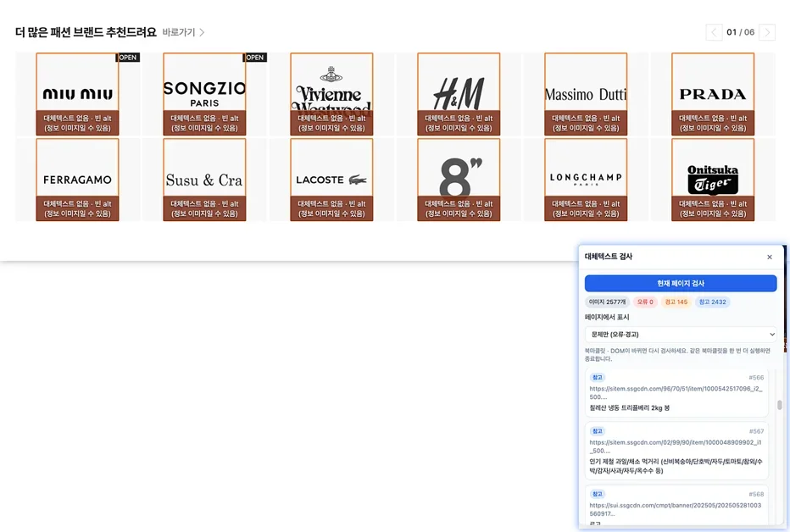
Task: Click the results list scrollbar thumb
Action: coord(780,405)
